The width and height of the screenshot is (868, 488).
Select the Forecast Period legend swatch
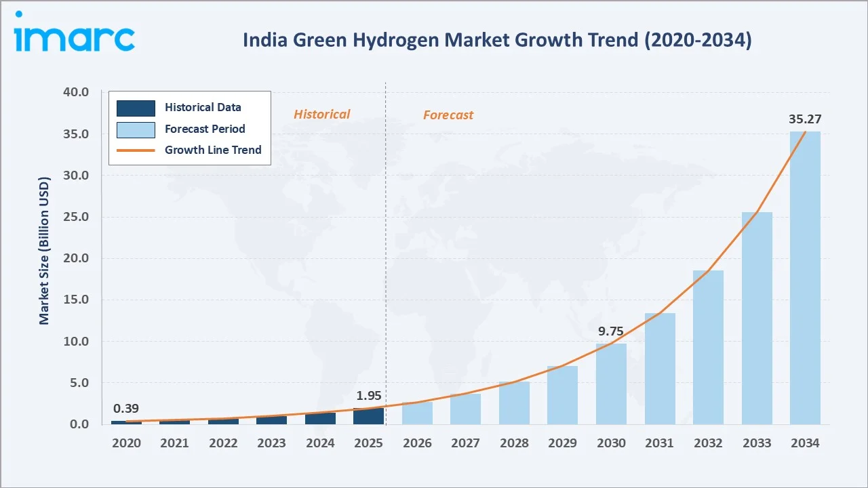tap(136, 129)
